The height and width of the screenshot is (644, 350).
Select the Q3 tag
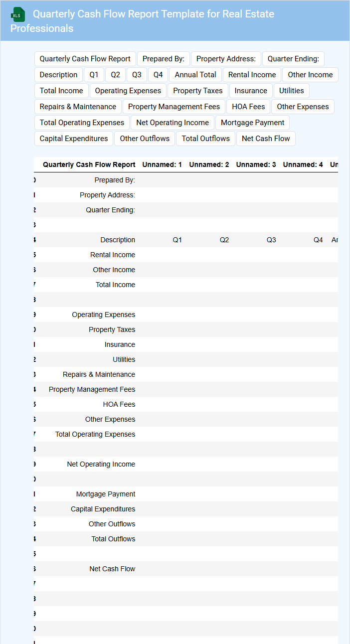(137, 75)
